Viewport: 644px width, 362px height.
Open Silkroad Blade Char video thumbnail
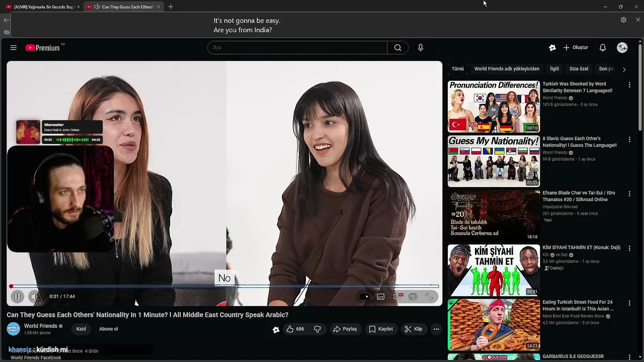click(494, 216)
